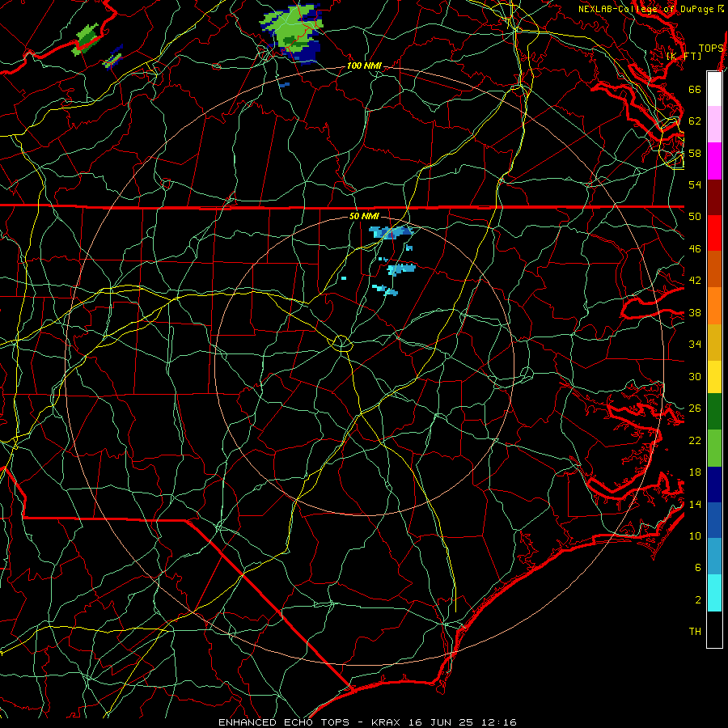
Task: Click the cyan legend swatch near 2
Action: (714, 593)
